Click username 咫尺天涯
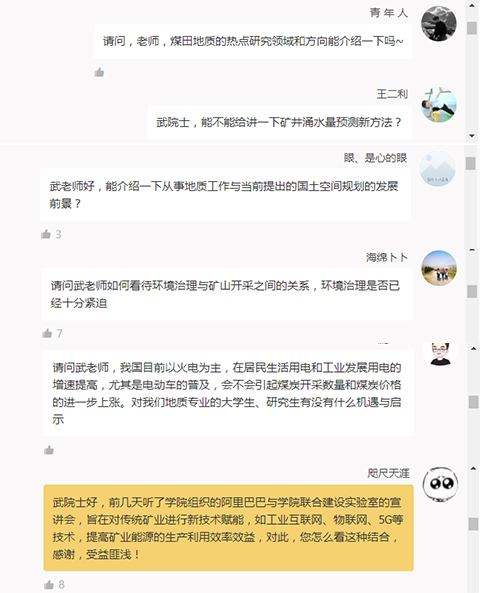 pyautogui.click(x=388, y=473)
